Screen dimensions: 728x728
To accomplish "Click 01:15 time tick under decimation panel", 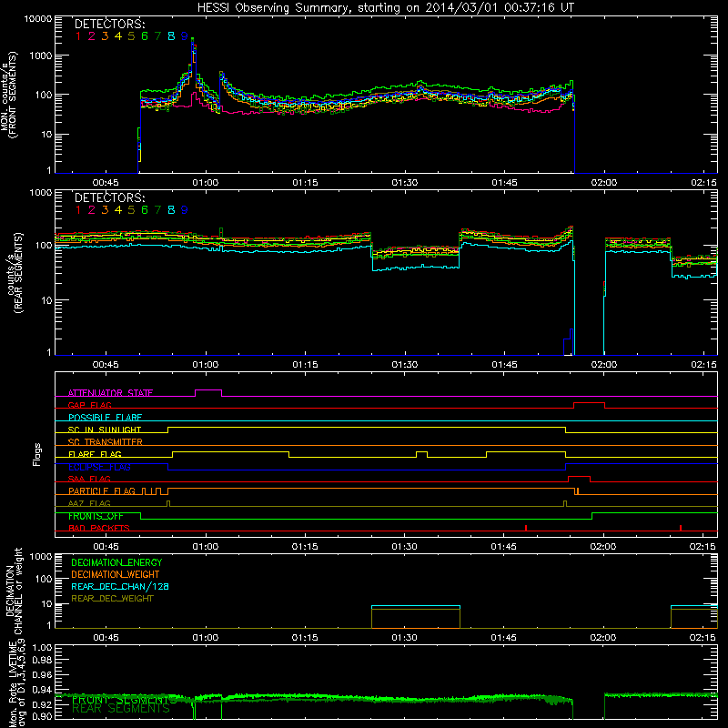I will click(x=305, y=638).
